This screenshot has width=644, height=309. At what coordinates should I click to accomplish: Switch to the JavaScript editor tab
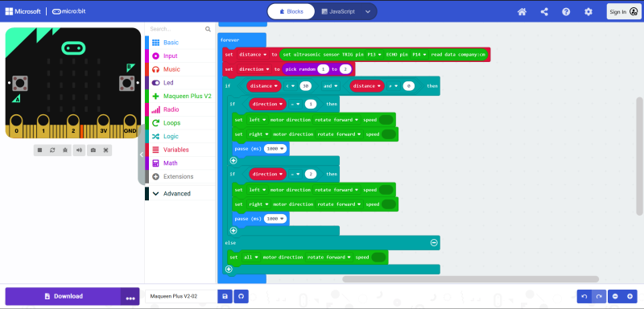(x=337, y=11)
